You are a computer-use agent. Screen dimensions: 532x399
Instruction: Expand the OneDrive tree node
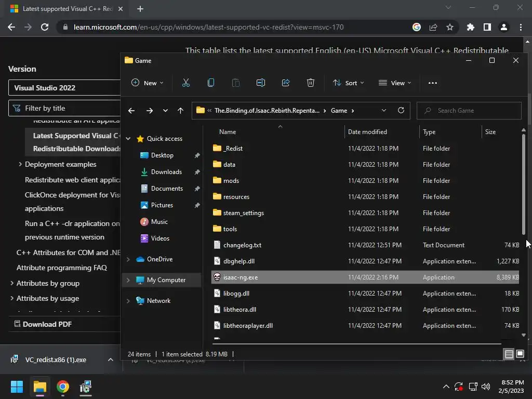(x=128, y=259)
